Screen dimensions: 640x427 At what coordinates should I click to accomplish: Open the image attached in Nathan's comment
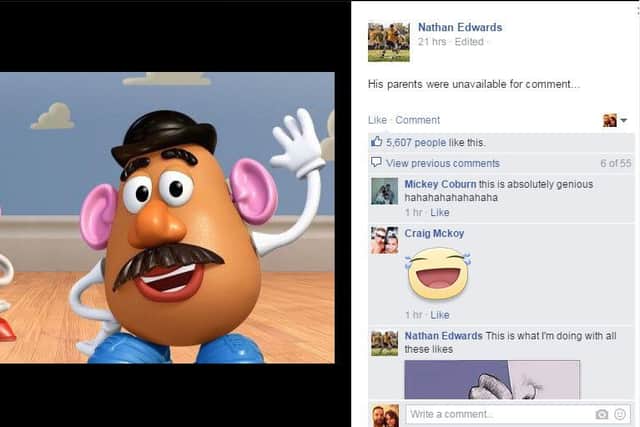pyautogui.click(x=492, y=380)
